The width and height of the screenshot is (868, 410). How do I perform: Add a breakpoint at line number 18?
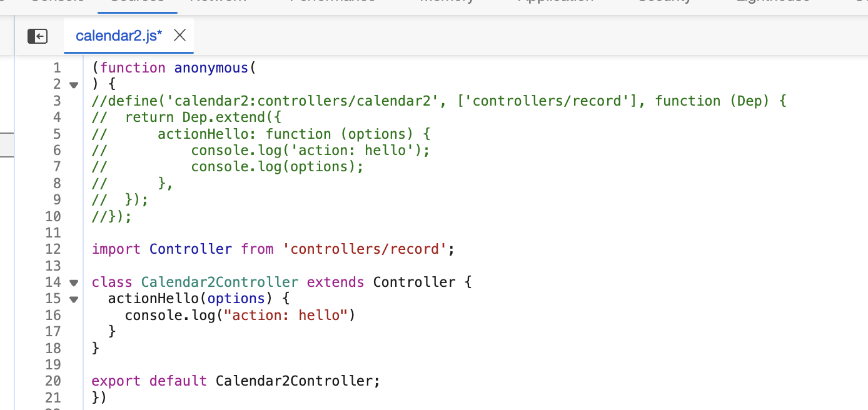pos(53,348)
